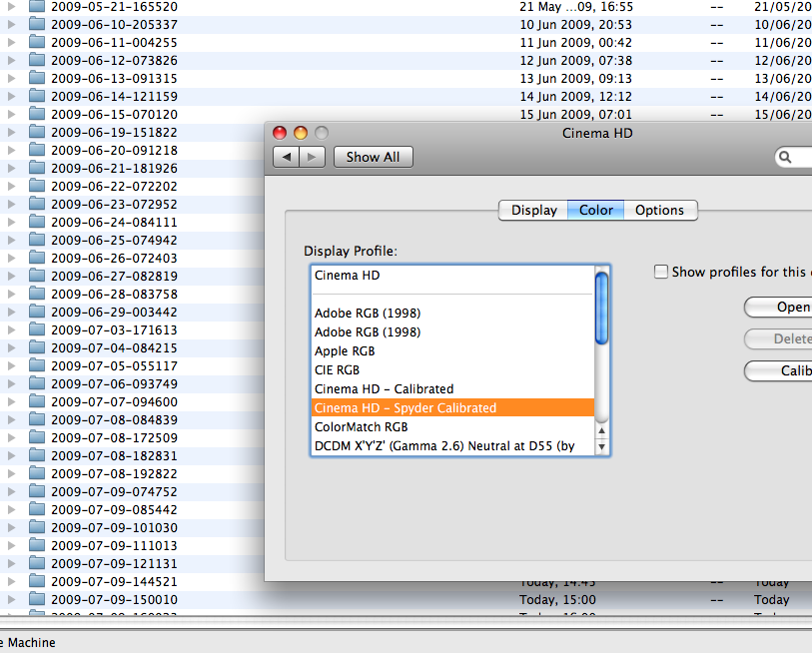Click the Show All button
This screenshot has height=653, width=812.
(373, 157)
